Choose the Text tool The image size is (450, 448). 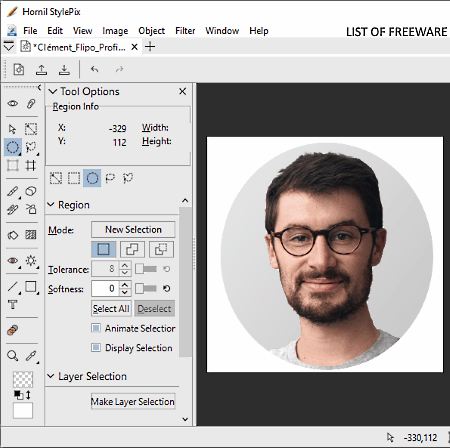click(x=13, y=304)
